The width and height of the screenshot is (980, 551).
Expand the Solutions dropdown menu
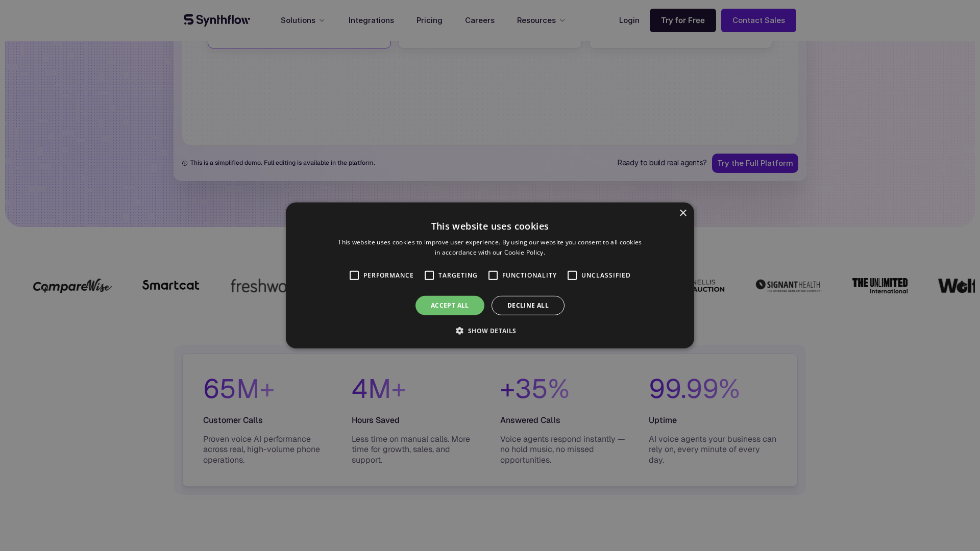pyautogui.click(x=303, y=20)
